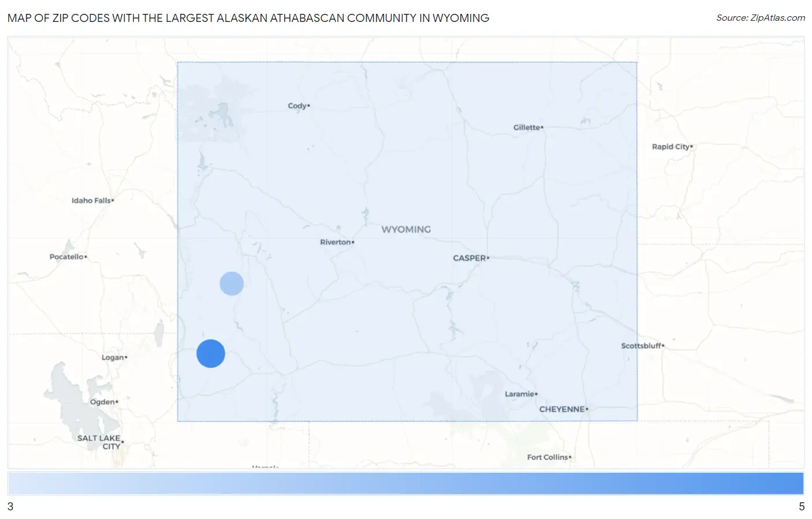Click the map title heading
Screen dimensions: 812x519
pyautogui.click(x=248, y=18)
